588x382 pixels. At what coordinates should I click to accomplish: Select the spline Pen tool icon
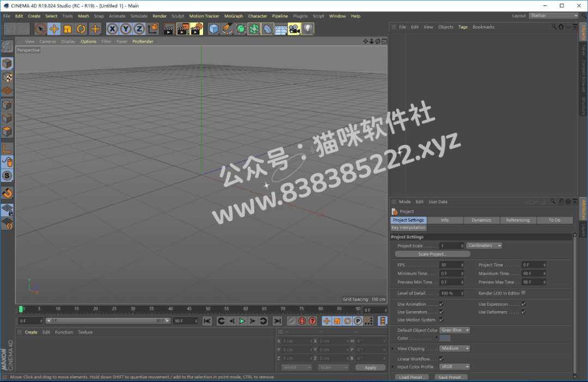[227, 29]
